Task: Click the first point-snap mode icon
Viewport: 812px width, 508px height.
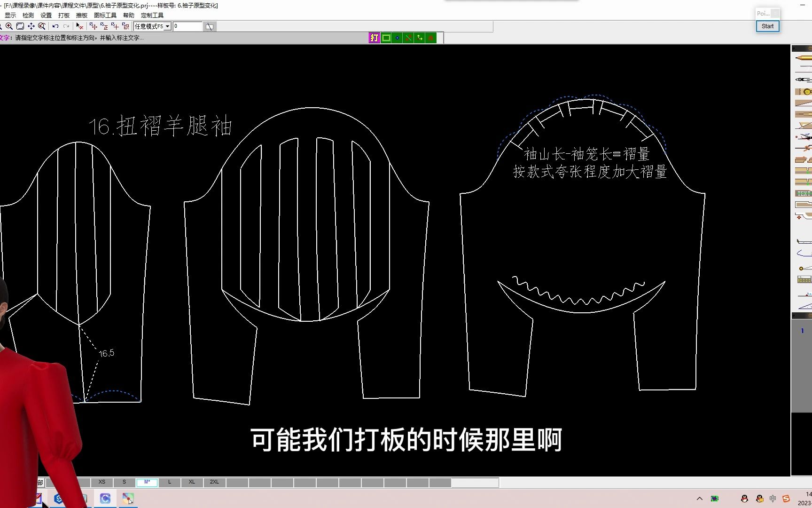Action: (93, 26)
